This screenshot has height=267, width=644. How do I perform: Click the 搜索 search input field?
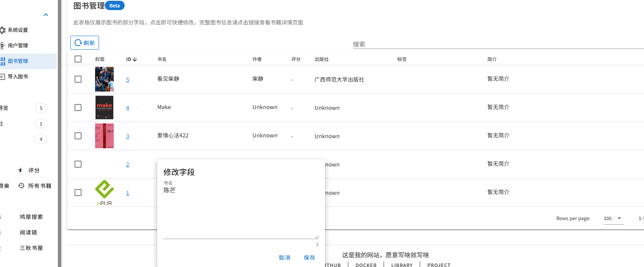498,44
